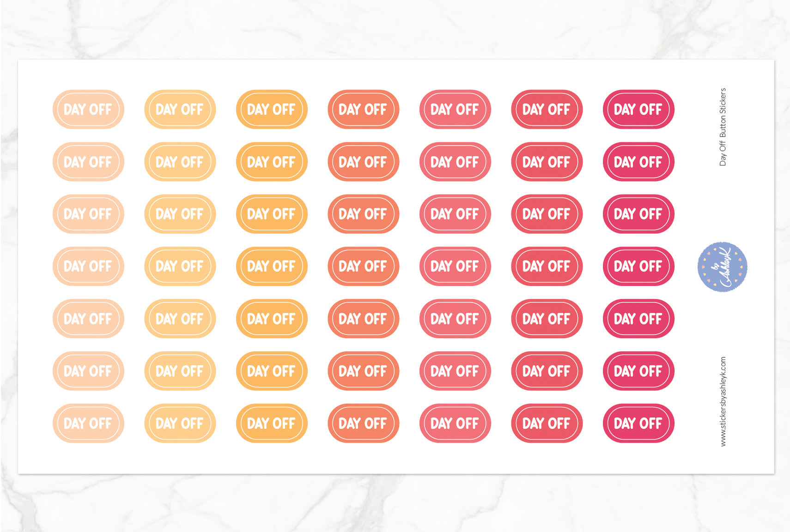Click the bright orange DAY OFF sticker in top row
The image size is (790, 532).
(x=272, y=109)
